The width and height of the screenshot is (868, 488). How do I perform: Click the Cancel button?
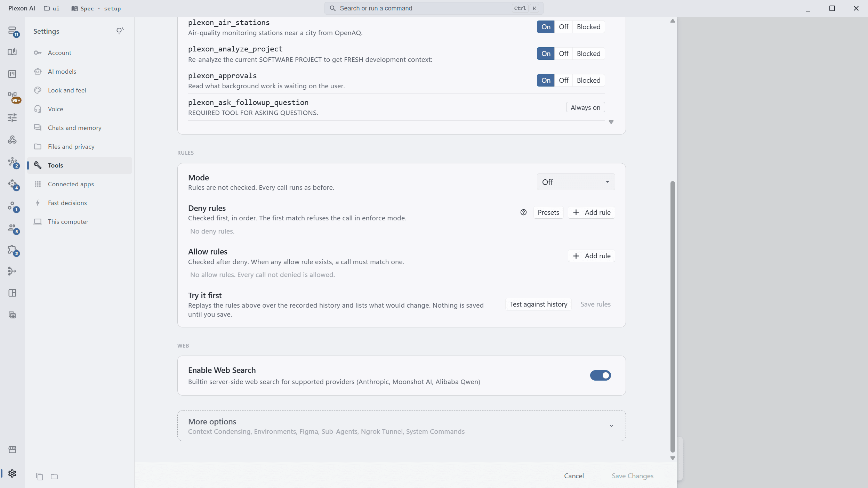(574, 476)
